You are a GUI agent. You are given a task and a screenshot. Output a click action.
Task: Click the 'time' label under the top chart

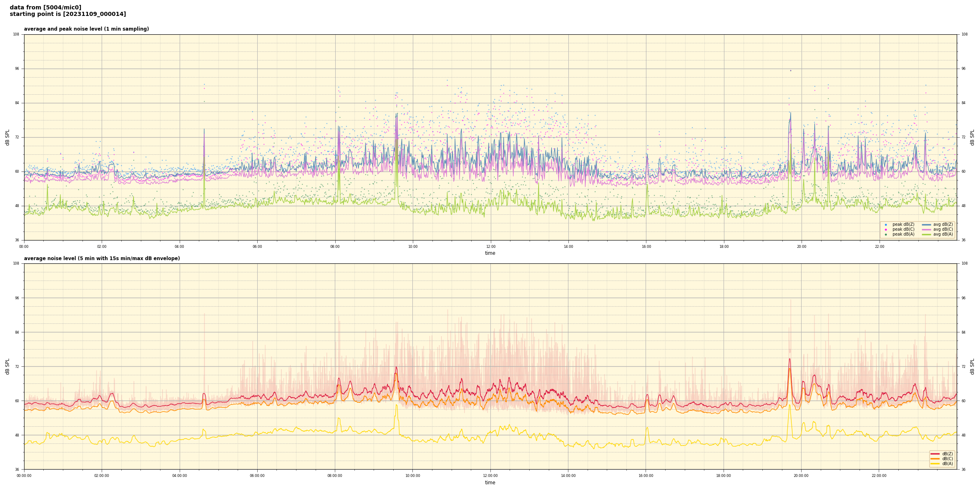tap(490, 253)
